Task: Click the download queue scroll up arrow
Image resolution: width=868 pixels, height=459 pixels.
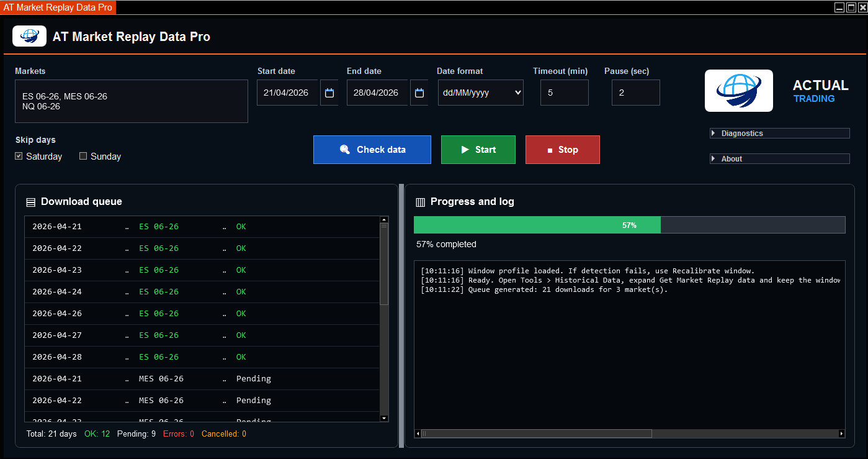Action: 384,219
